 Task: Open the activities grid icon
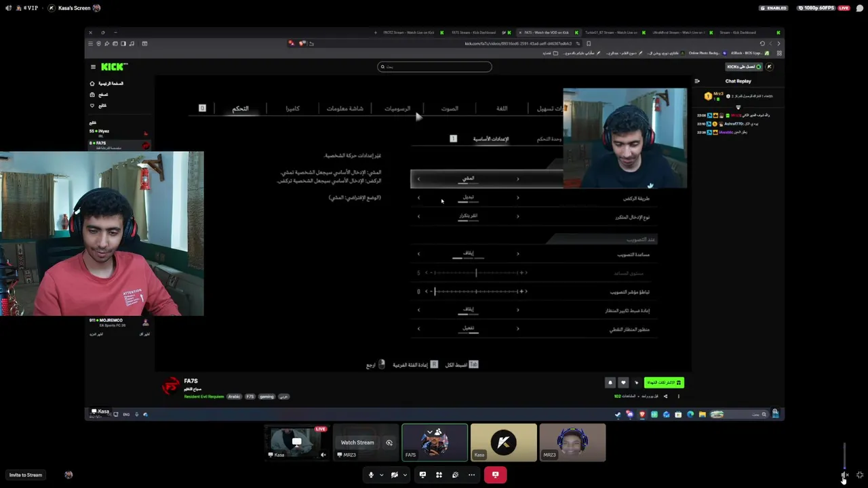pyautogui.click(x=439, y=474)
